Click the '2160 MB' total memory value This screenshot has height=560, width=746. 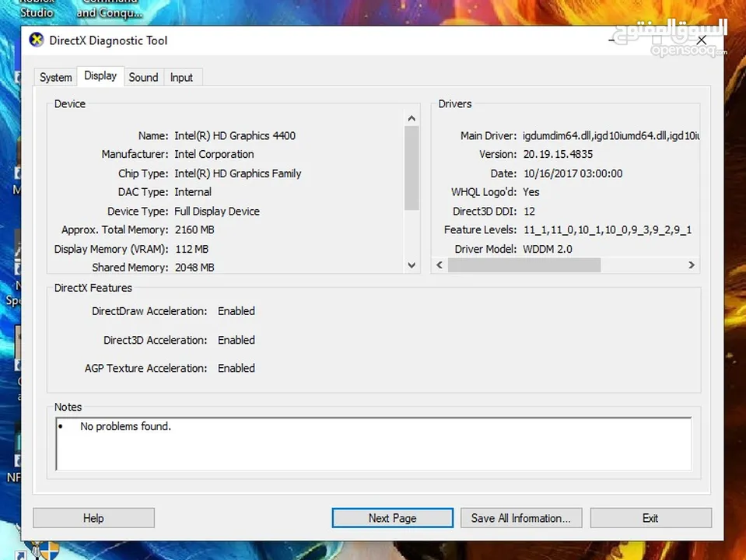coord(194,229)
